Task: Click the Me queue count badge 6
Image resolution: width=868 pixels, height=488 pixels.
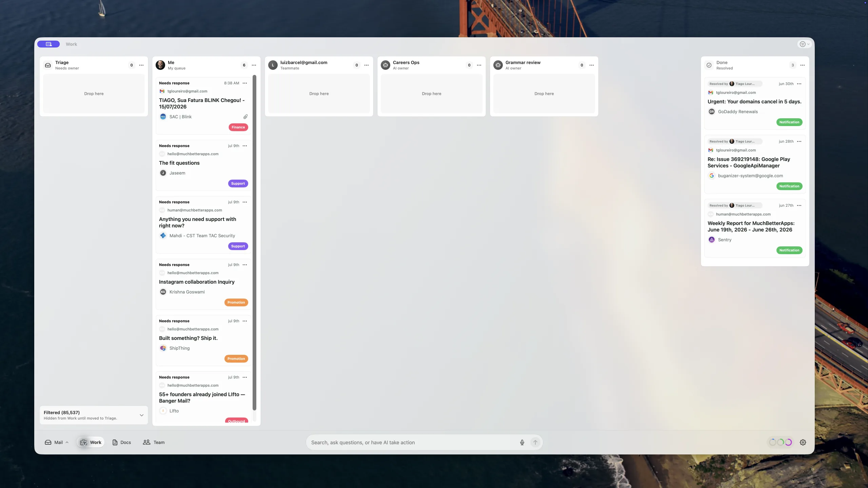Action: (244, 65)
